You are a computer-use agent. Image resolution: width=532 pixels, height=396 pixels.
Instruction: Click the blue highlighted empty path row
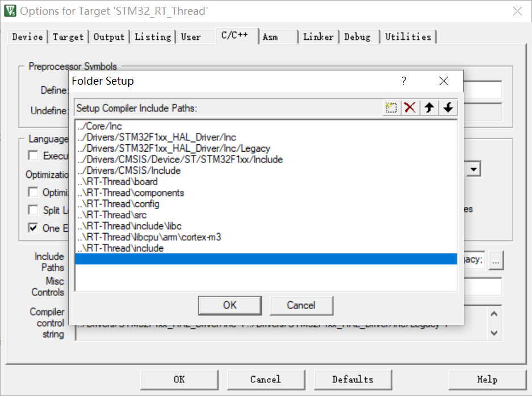click(x=266, y=259)
